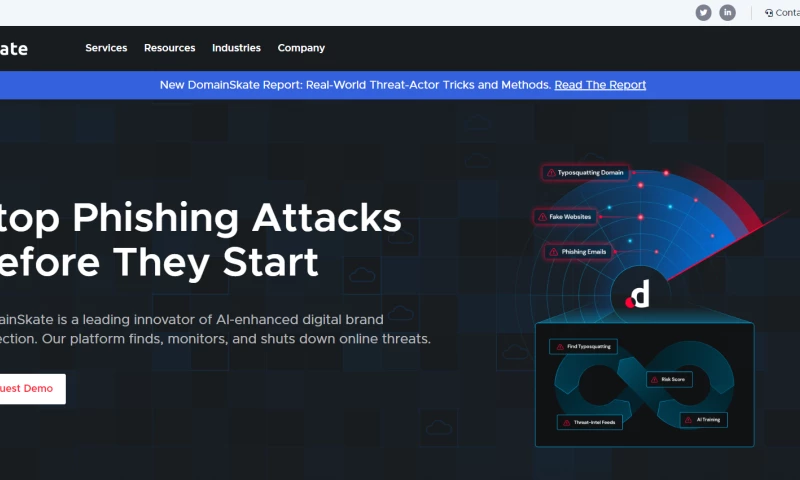Click the Risk Score warning icon
800x480 pixels.
(653, 379)
